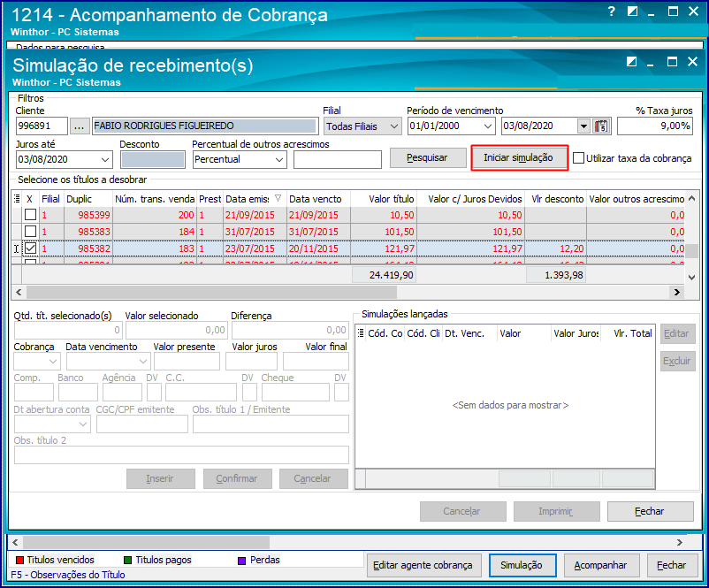Click Fechar in the simulation window
The height and width of the screenshot is (588, 709).
(650, 512)
